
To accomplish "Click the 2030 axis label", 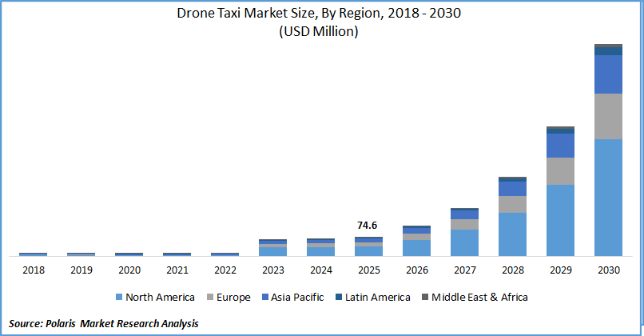I will click(609, 270).
